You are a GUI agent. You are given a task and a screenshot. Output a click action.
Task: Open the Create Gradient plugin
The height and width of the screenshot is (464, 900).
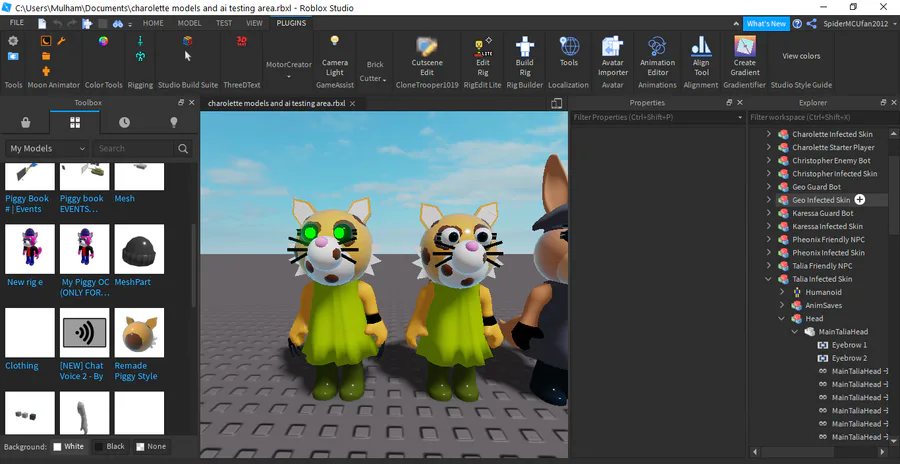[x=744, y=55]
